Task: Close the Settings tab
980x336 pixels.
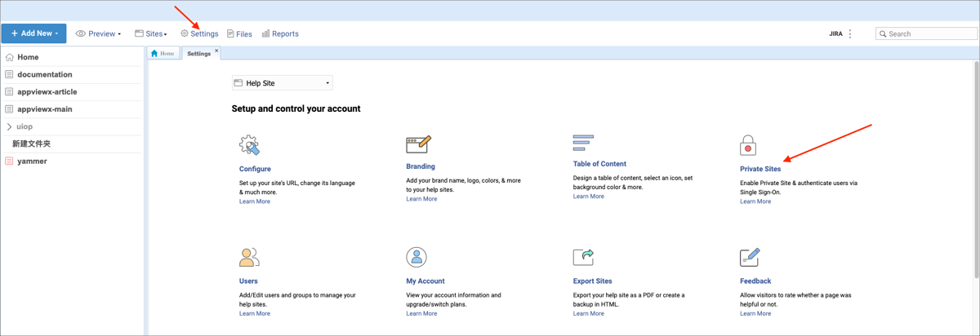Action: (x=216, y=51)
